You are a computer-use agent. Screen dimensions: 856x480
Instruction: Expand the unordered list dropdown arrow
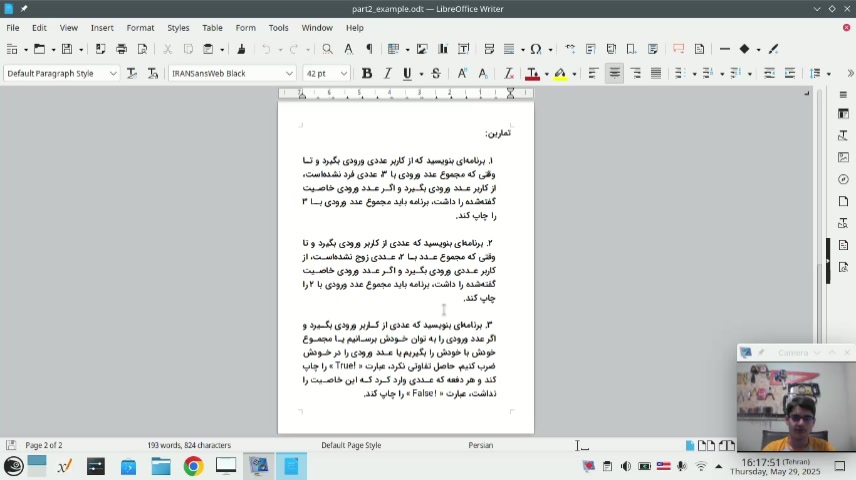694,74
